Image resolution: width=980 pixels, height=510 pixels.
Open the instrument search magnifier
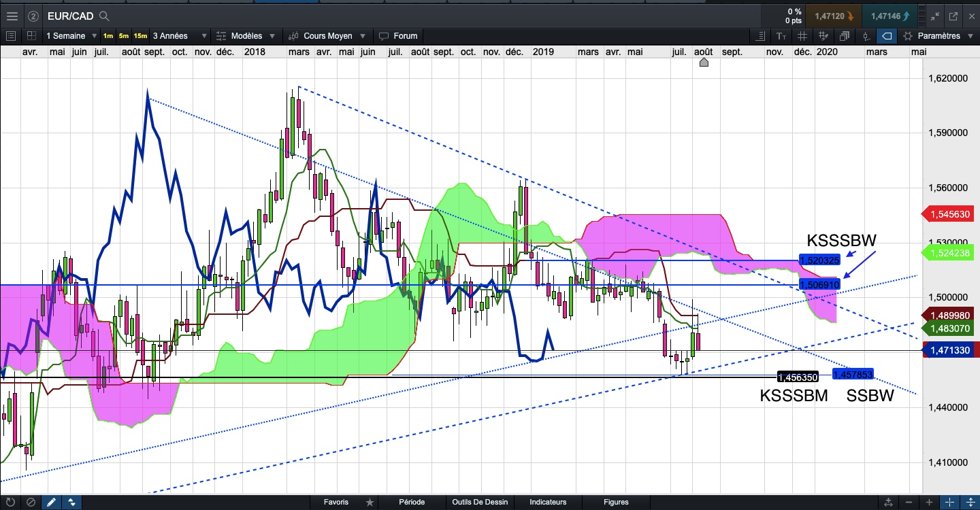(104, 16)
